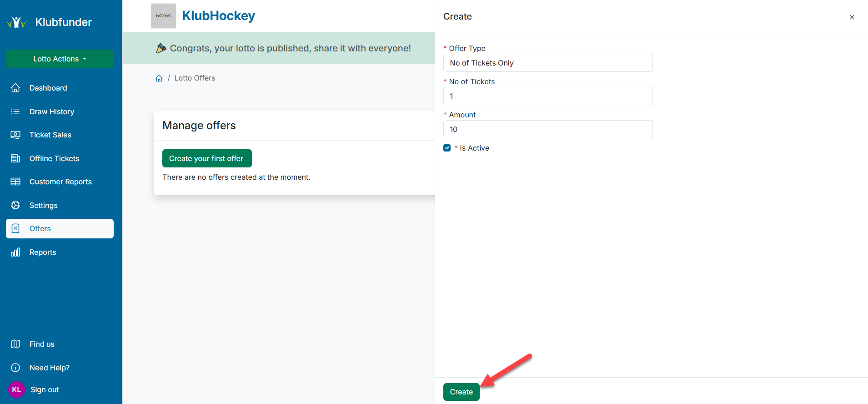Viewport: 868px width, 404px height.
Task: Click the Ticket Sales money icon
Action: (15, 135)
